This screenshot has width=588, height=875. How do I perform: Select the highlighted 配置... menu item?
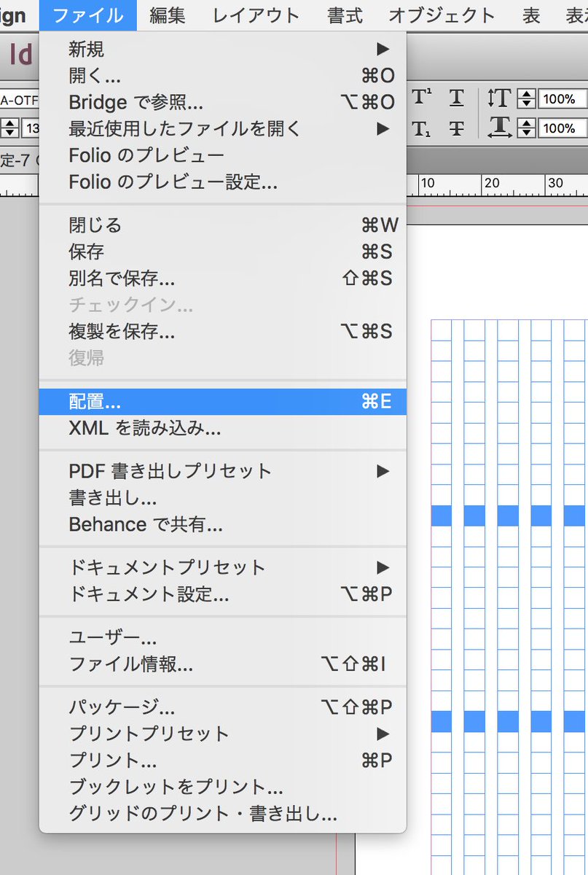click(223, 402)
